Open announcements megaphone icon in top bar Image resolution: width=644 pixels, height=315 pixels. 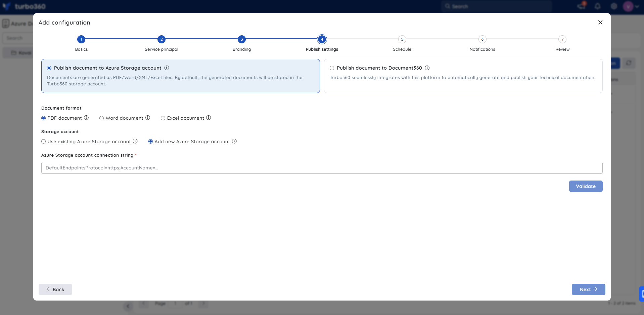point(581,6)
